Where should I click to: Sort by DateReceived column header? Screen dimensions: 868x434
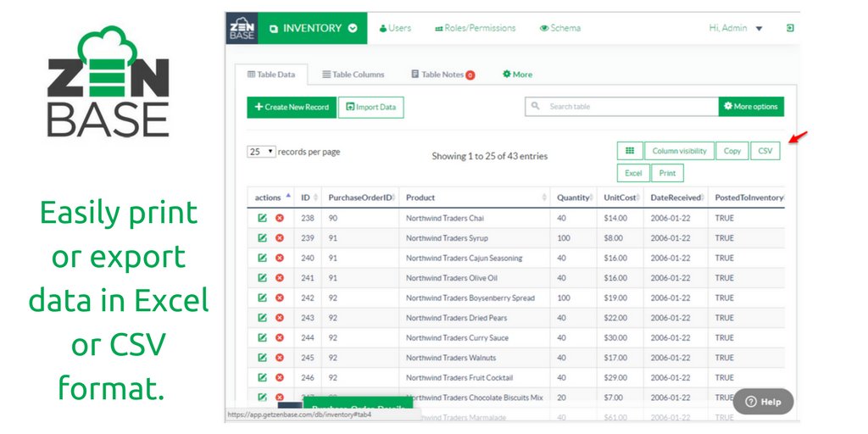(676, 198)
